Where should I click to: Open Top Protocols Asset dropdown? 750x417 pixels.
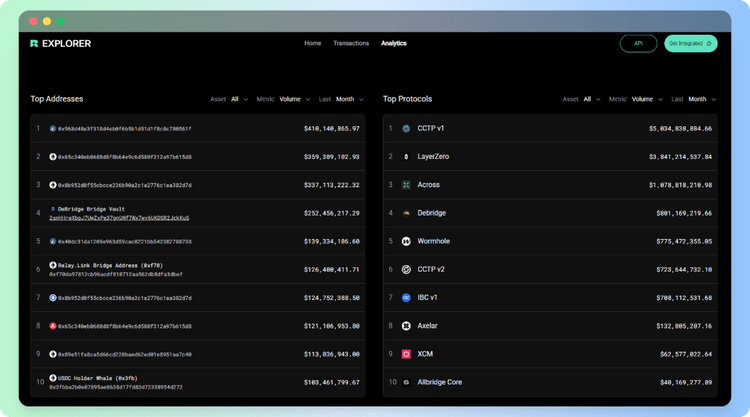tap(592, 99)
